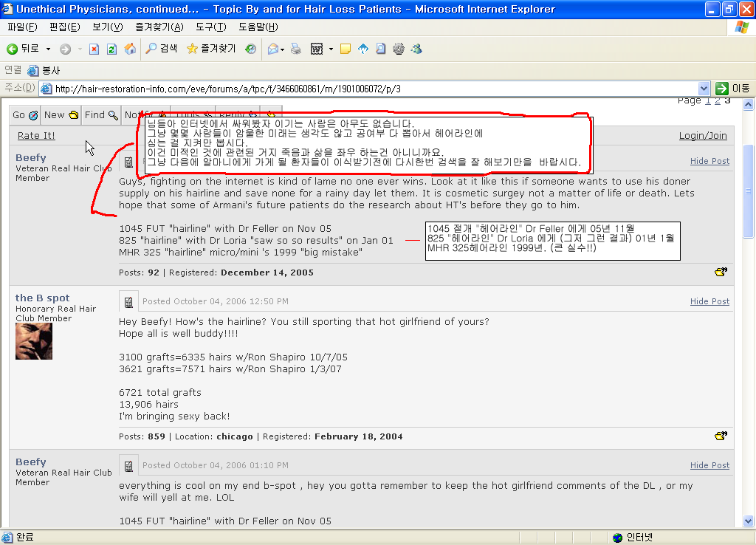
Task: Open Favorites star toolbar button
Action: point(210,48)
